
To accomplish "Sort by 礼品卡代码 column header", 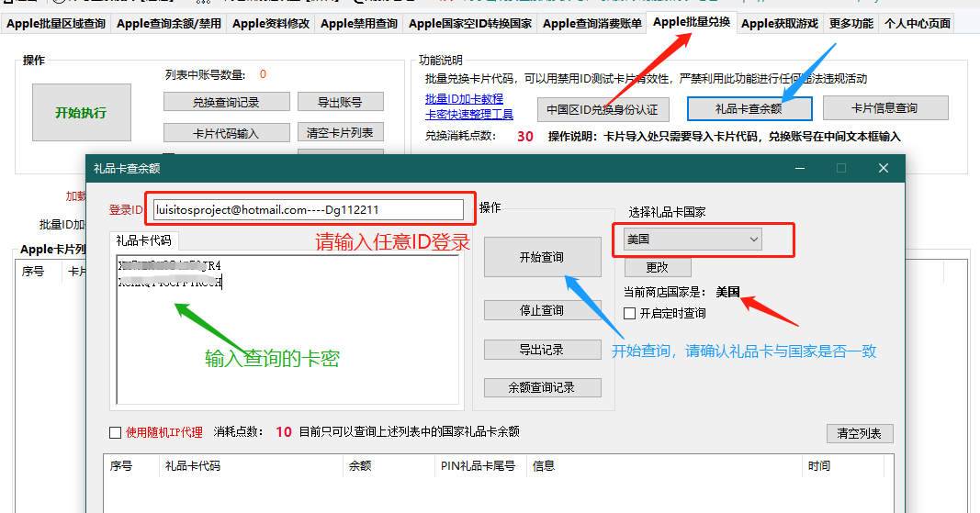I will point(250,466).
